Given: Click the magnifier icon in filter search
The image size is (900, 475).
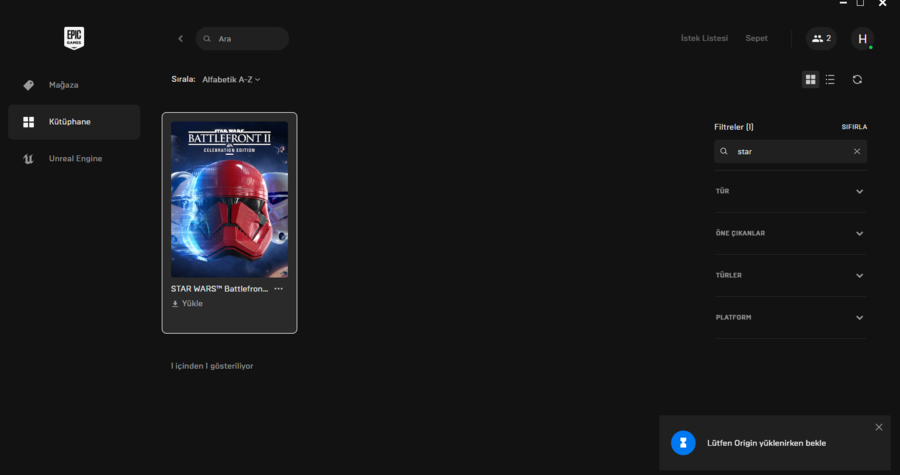Looking at the screenshot, I should point(724,151).
